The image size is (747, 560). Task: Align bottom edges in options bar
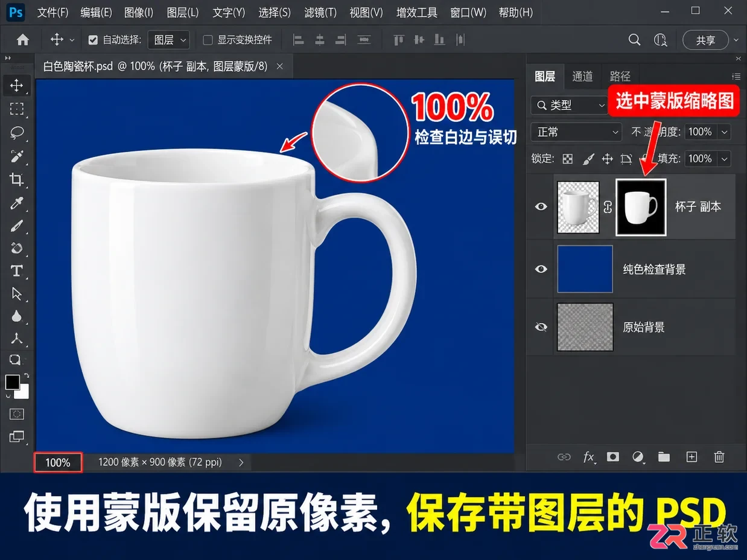[440, 40]
